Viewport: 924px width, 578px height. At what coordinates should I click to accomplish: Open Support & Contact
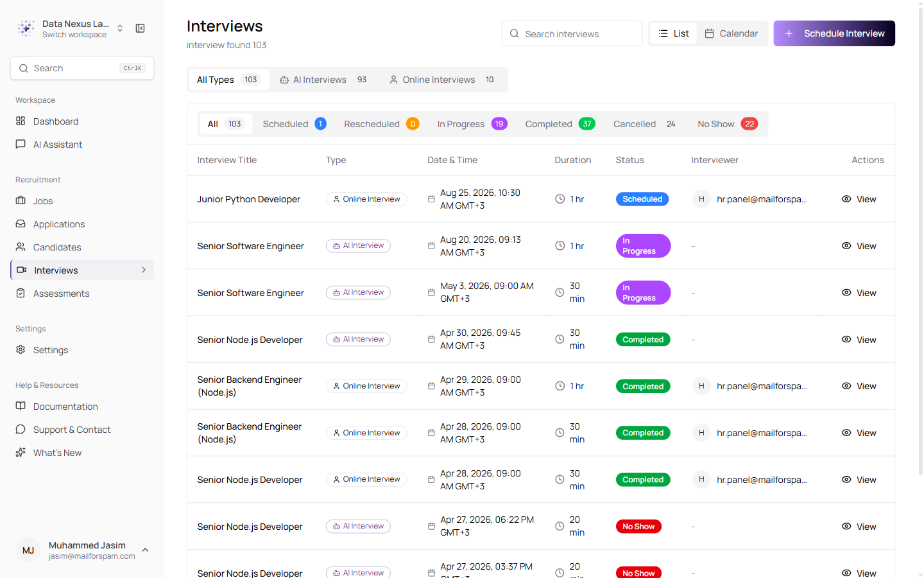(x=82, y=430)
